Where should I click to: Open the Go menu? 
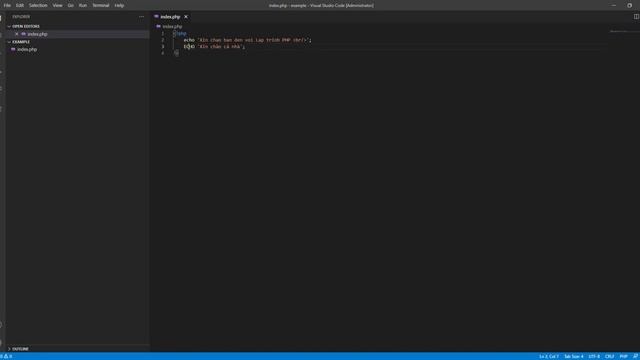click(71, 5)
